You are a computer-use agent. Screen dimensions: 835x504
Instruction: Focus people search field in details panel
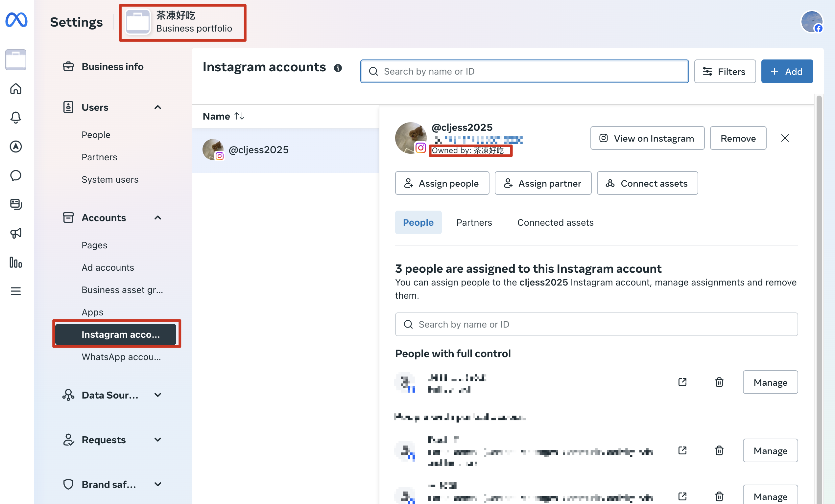(596, 325)
